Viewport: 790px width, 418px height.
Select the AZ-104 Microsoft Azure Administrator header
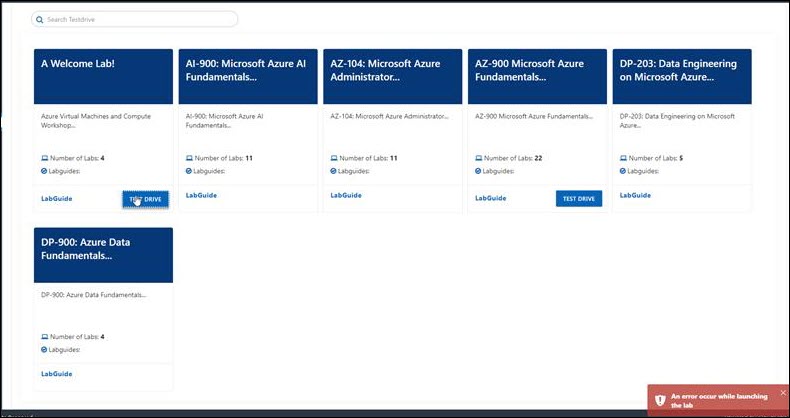pyautogui.click(x=392, y=77)
